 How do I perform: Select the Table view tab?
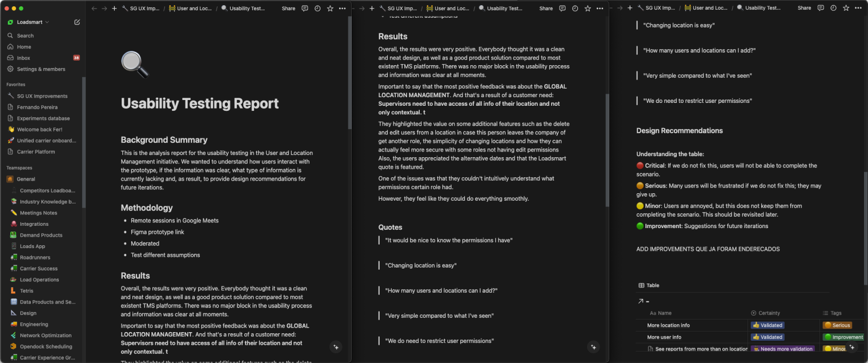649,285
